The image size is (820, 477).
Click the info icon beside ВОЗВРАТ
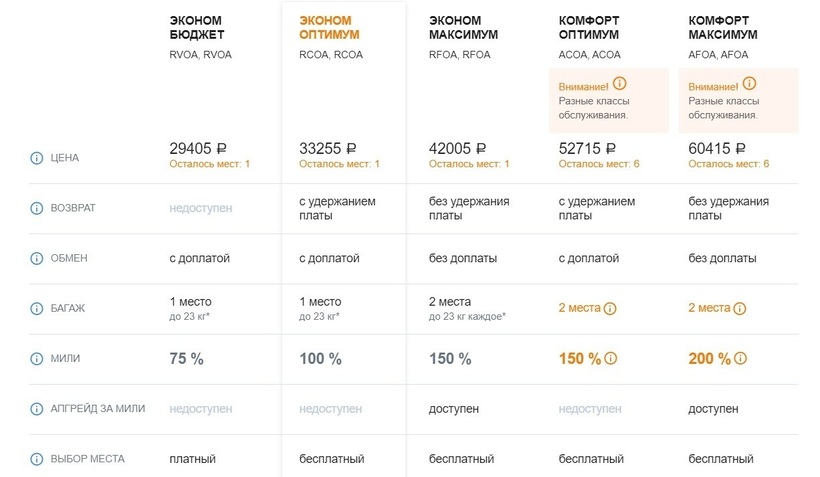[37, 208]
